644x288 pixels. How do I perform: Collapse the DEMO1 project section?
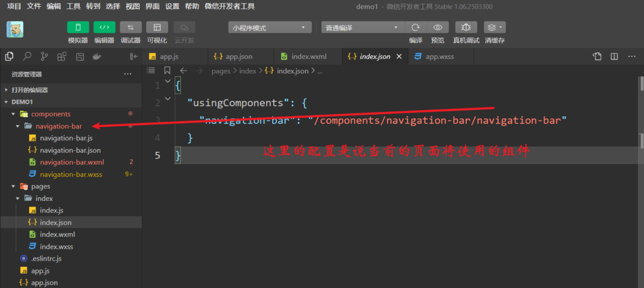[x=71, y=102]
